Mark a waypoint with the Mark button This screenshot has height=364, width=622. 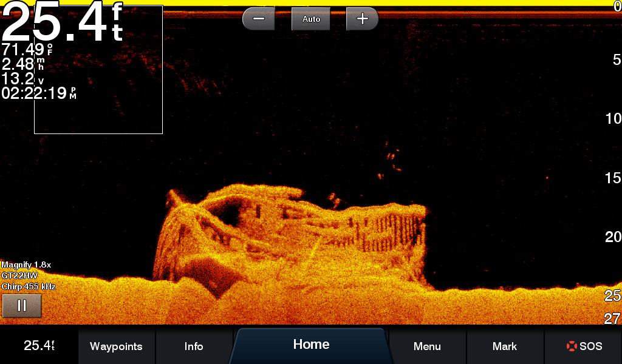(505, 346)
